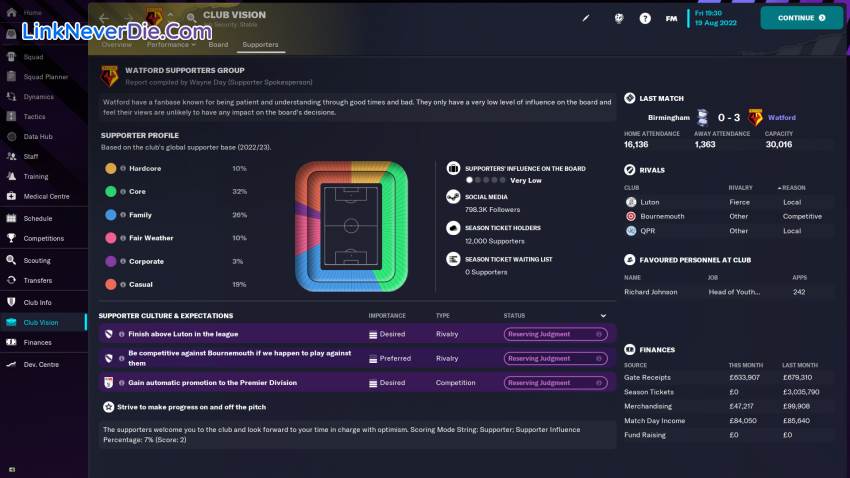
Task: Click the Medical Centre cross icon
Action: [11, 196]
